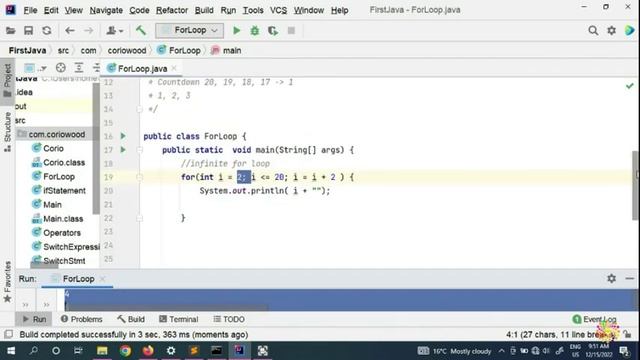This screenshot has width=640, height=360.
Task: Open the Window menu
Action: [x=309, y=10]
